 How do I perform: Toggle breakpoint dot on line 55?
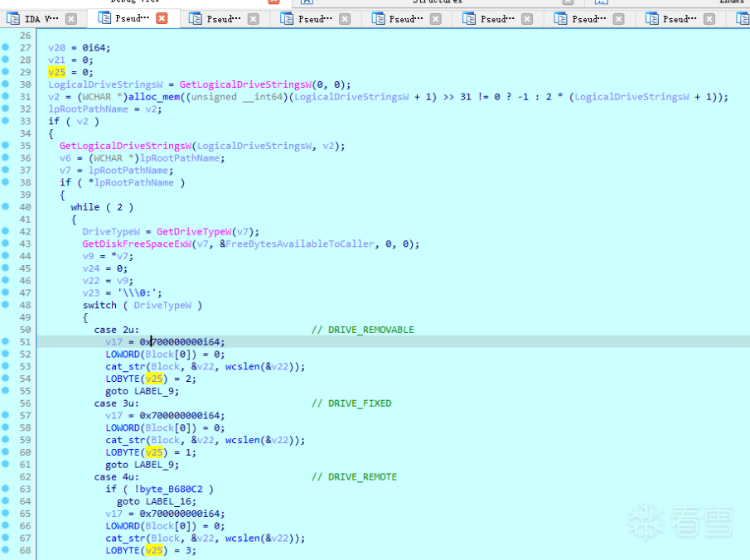tap(5, 390)
